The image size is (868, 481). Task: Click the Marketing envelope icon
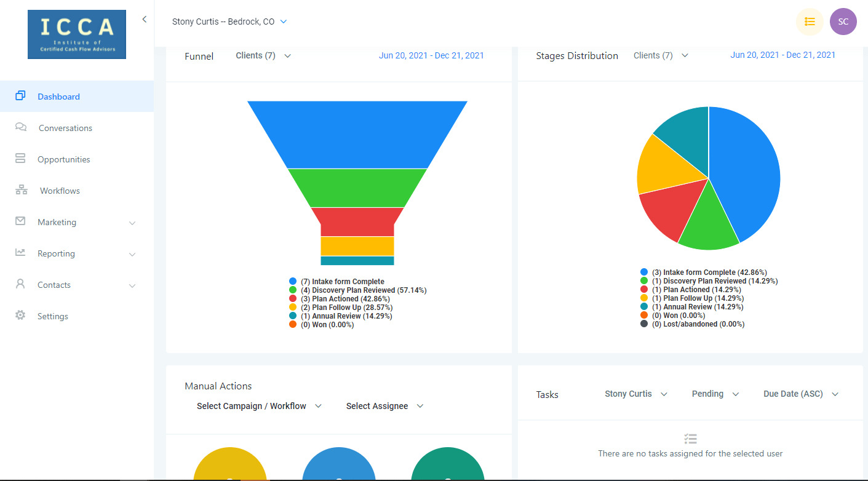tap(20, 221)
